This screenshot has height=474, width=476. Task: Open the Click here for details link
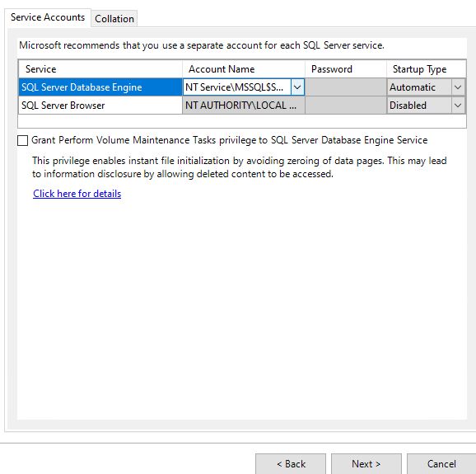coord(77,194)
